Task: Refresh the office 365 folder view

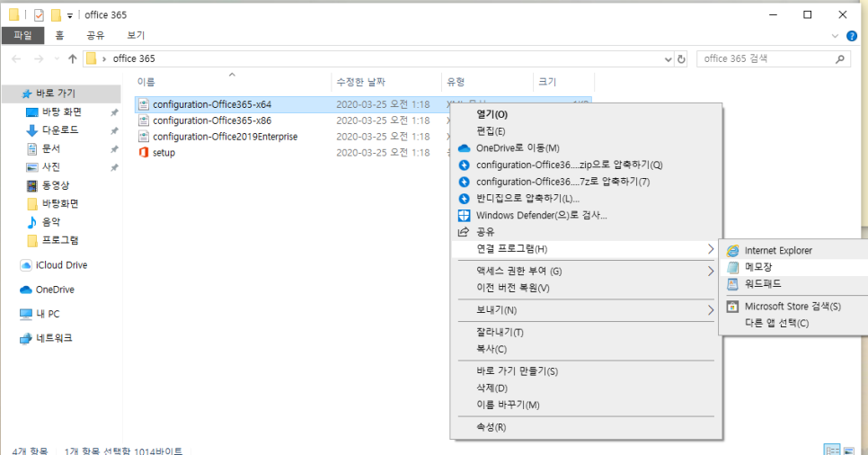Action: 681,58
